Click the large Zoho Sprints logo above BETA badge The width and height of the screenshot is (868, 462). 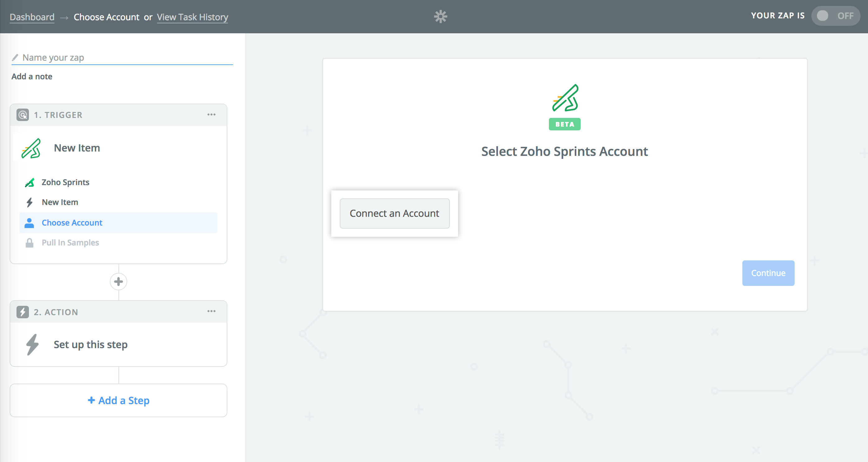565,98
